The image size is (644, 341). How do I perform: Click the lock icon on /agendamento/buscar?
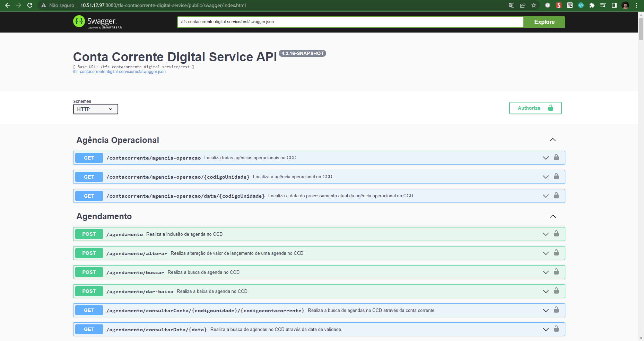coord(556,272)
